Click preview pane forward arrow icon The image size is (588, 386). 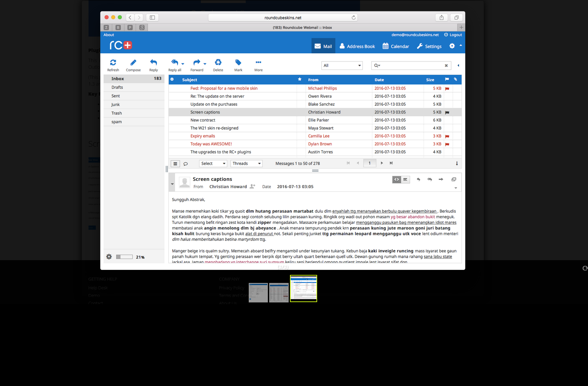[x=441, y=180]
